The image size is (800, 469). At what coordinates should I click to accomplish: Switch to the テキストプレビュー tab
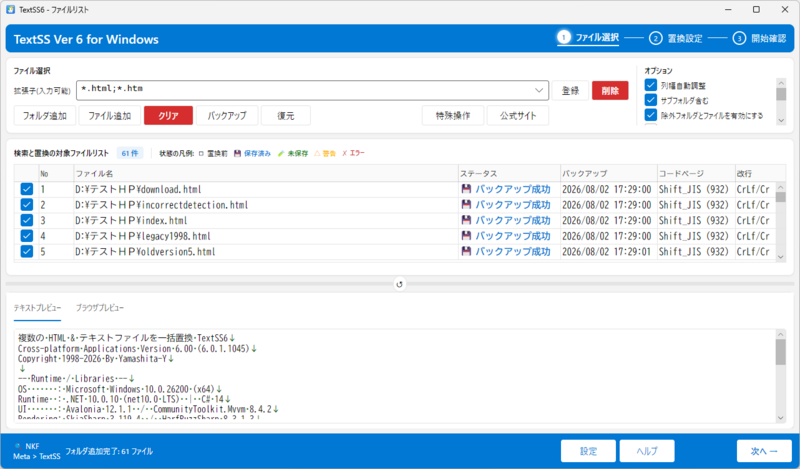click(37, 308)
